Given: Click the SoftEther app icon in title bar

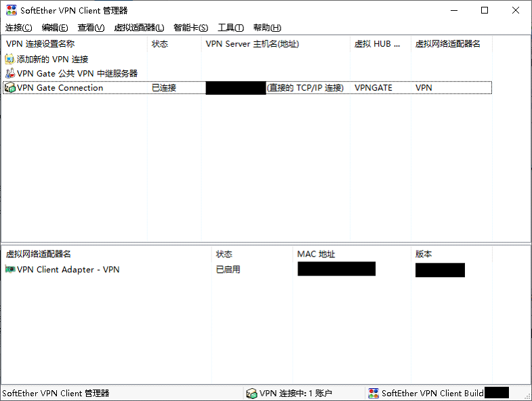Looking at the screenshot, I should pyautogui.click(x=12, y=10).
